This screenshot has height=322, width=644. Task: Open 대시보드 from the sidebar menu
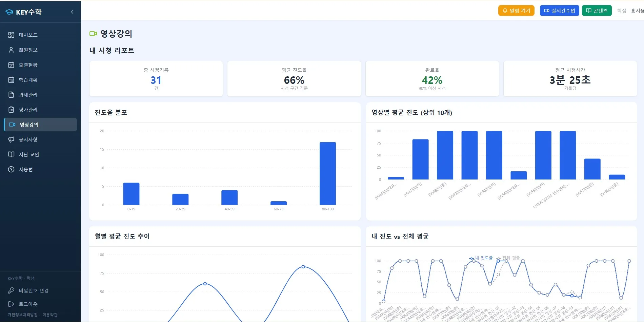40,35
